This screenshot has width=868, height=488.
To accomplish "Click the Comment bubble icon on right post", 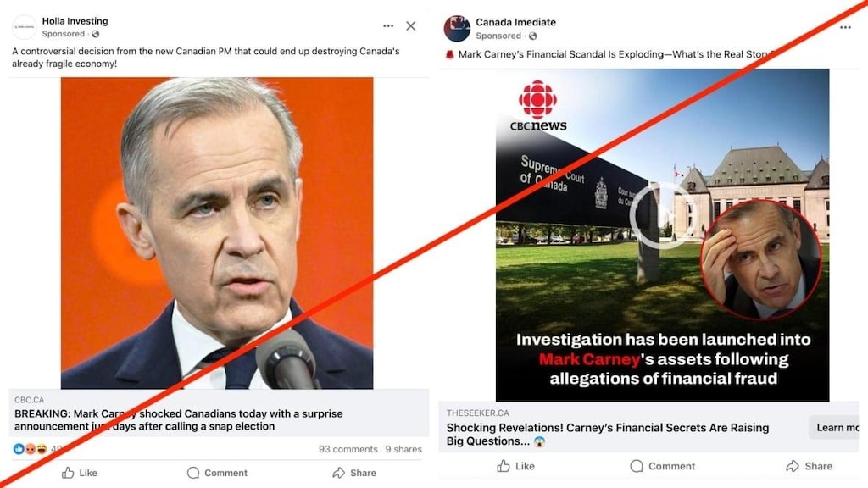I will point(637,466).
